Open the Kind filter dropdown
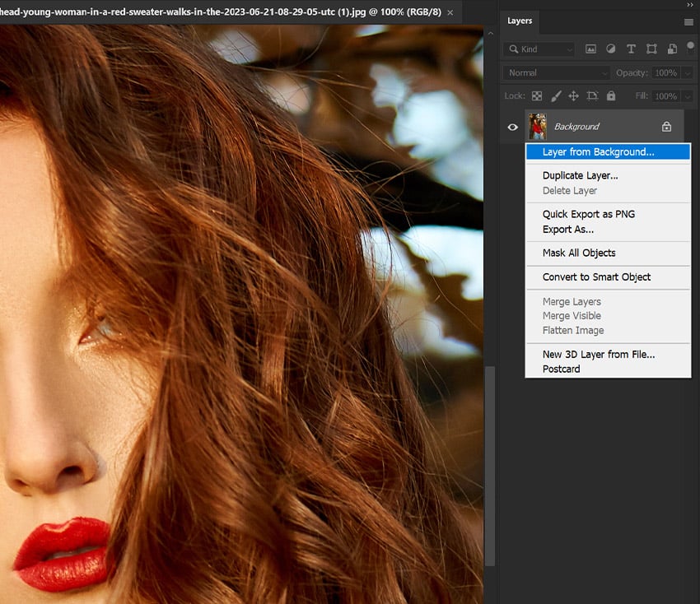700x604 pixels. (x=539, y=49)
